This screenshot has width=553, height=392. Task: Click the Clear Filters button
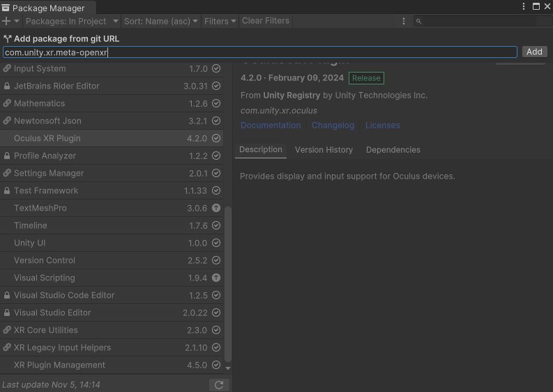266,21
